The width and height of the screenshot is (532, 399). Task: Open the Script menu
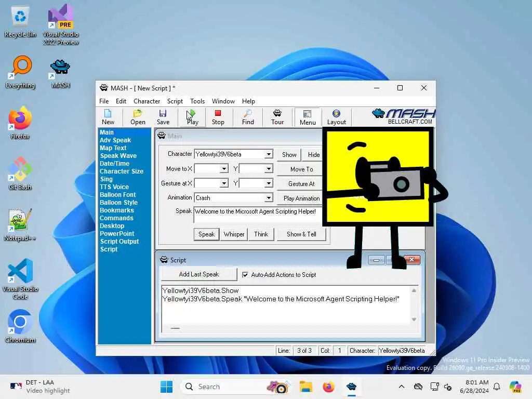[175, 101]
